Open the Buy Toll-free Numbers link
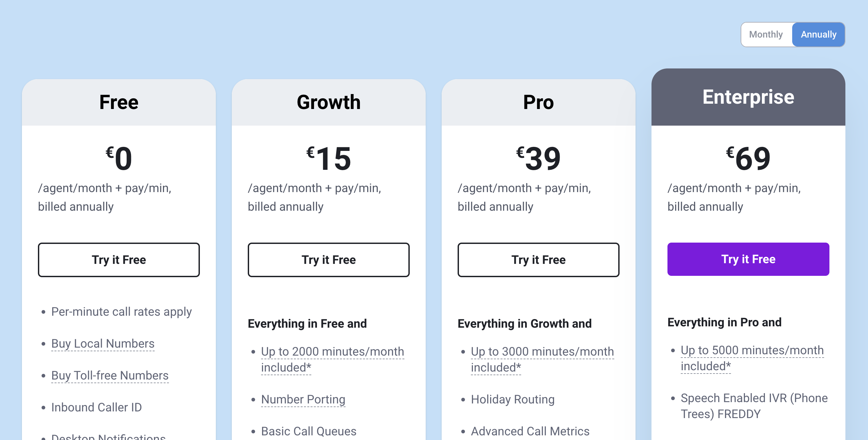Viewport: 868px width, 440px height. click(x=110, y=376)
